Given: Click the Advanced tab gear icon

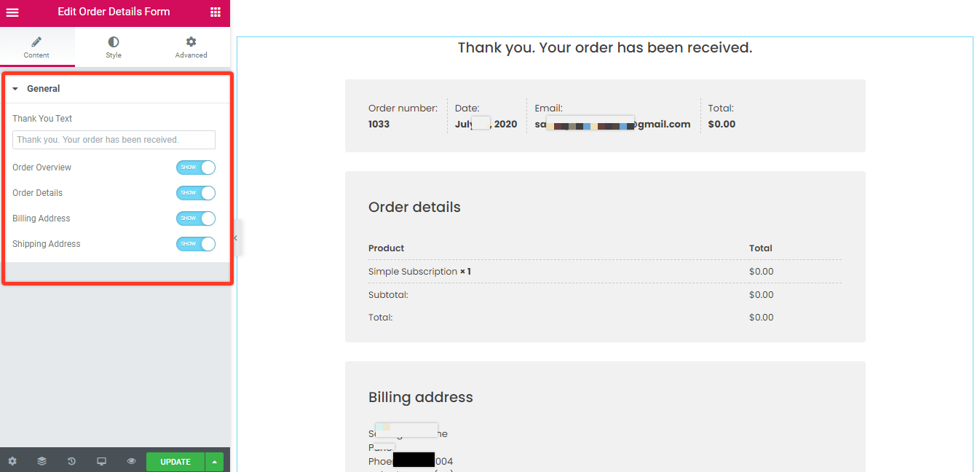Looking at the screenshot, I should click(191, 42).
